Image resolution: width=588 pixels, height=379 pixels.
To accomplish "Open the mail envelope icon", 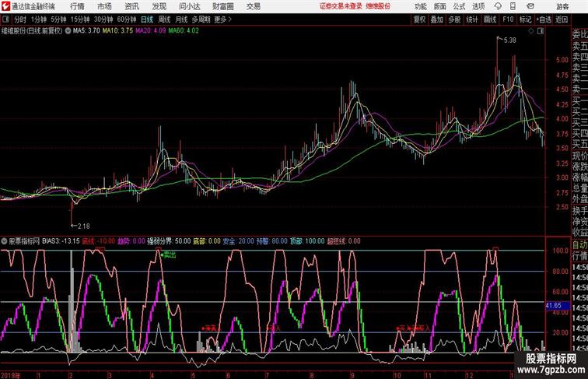I will point(530,6).
